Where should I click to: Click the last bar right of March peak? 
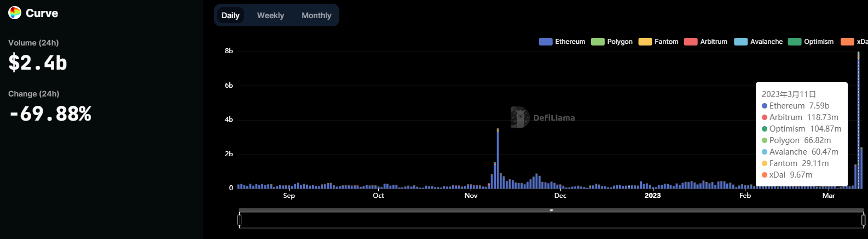[861, 168]
